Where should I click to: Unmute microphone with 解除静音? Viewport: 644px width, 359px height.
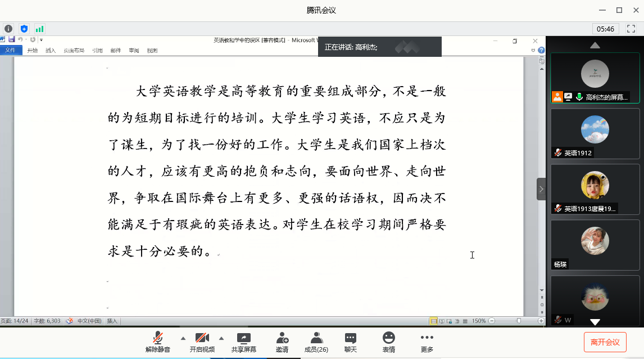[x=159, y=342]
